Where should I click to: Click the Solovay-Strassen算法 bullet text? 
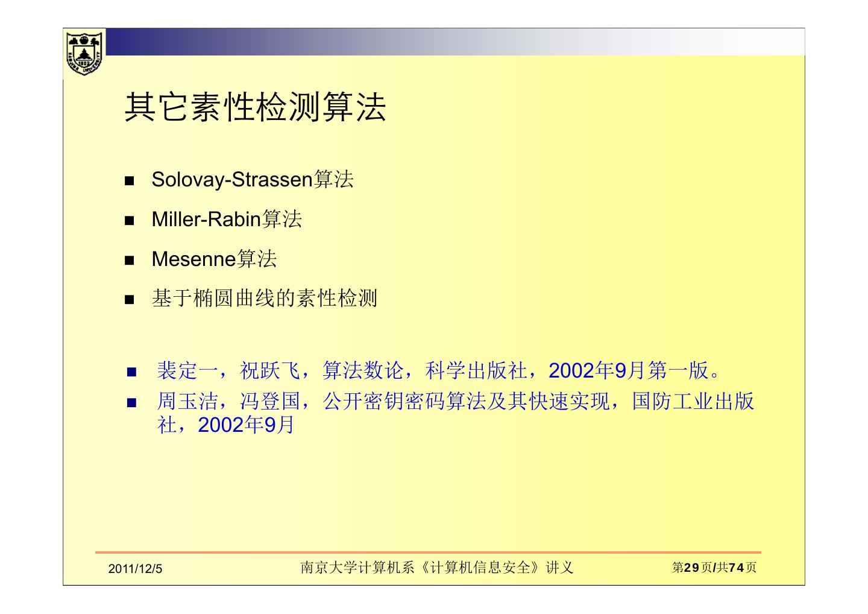pyautogui.click(x=253, y=179)
